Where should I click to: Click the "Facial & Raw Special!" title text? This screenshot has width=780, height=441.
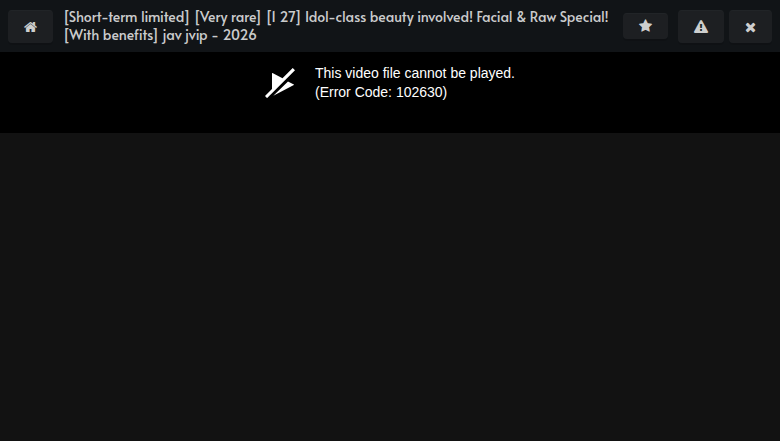click(542, 17)
